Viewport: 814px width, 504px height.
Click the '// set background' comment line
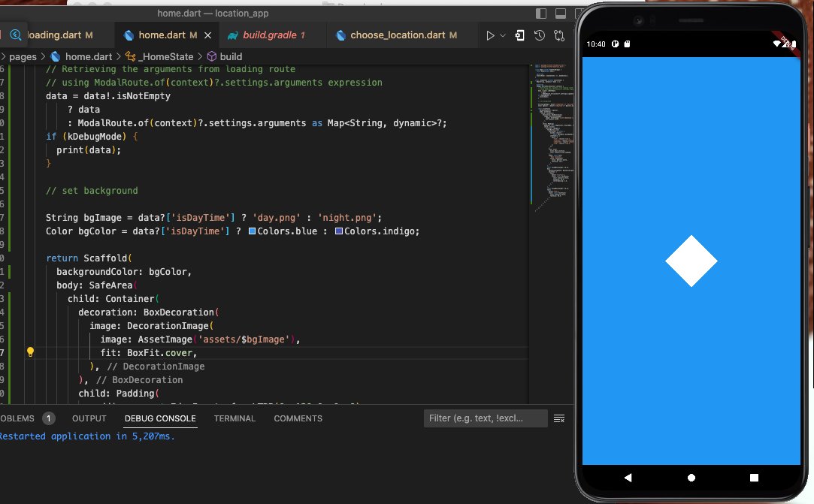click(92, 191)
